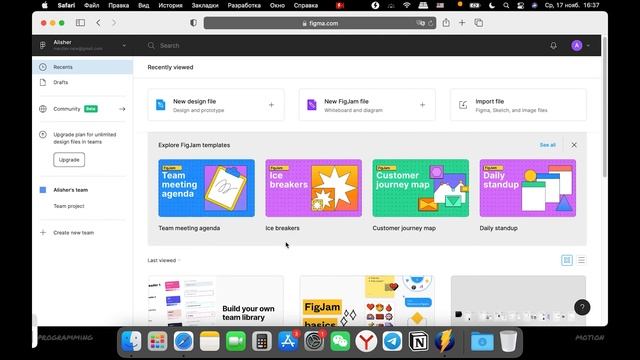
Task: Open the Вид menu
Action: click(144, 5)
